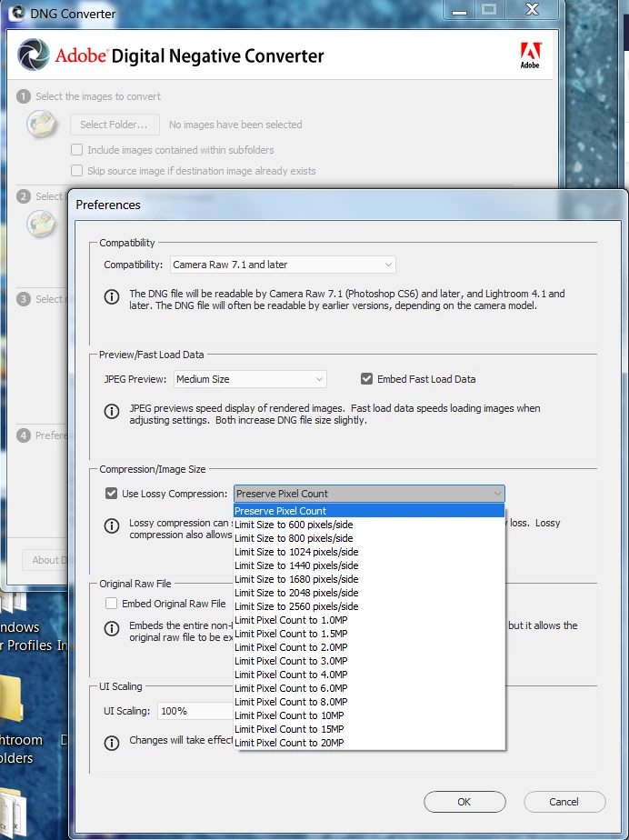Minimize the DNG Converter window
The width and height of the screenshot is (629, 840).
click(x=459, y=10)
